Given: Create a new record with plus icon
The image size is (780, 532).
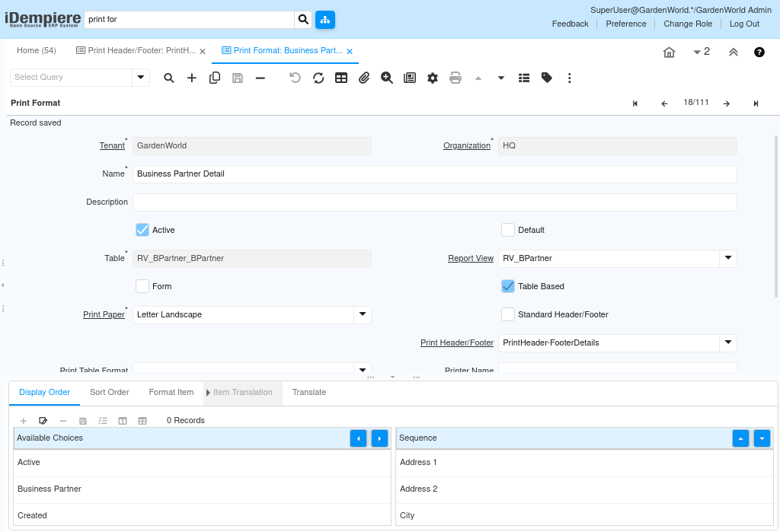Looking at the screenshot, I should 191,78.
